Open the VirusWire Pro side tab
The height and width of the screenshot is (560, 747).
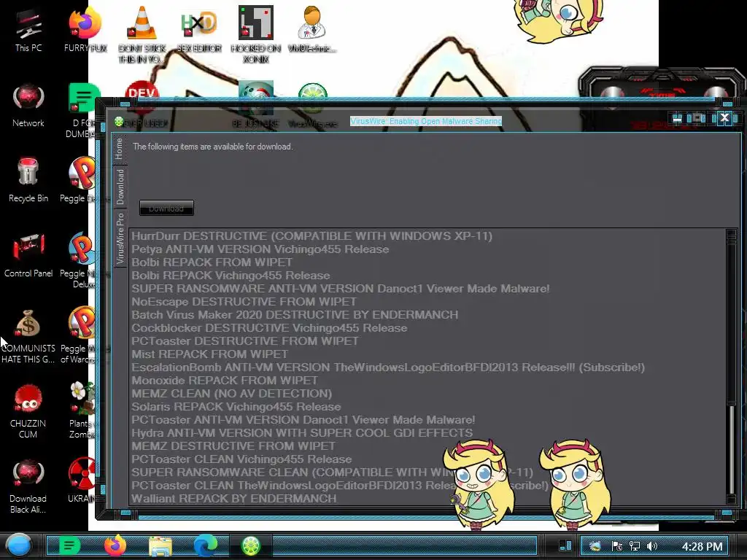click(x=120, y=238)
